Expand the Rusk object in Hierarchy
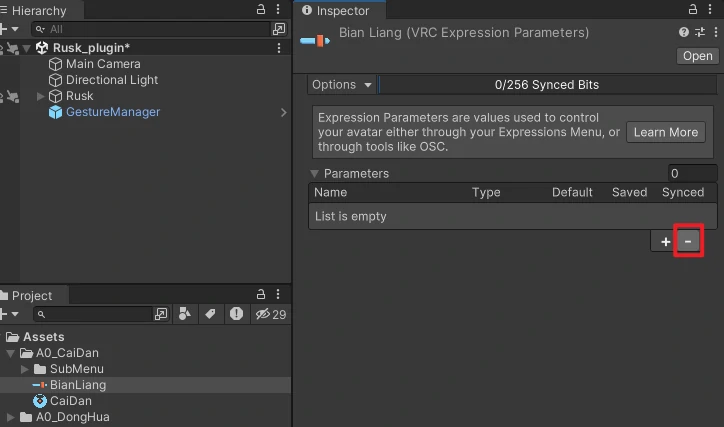The height and width of the screenshot is (427, 724). pyautogui.click(x=40, y=96)
